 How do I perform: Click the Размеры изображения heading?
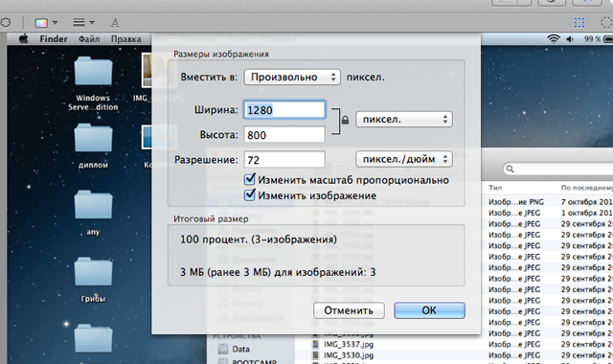(x=221, y=54)
